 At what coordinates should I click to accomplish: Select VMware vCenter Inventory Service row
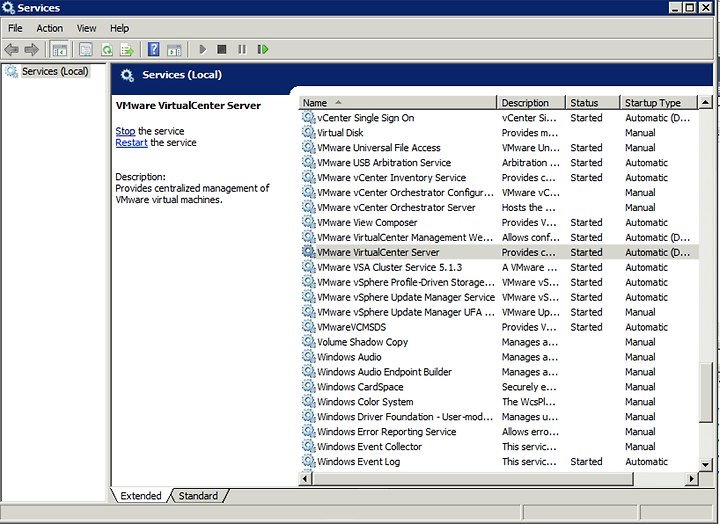pyautogui.click(x=500, y=178)
